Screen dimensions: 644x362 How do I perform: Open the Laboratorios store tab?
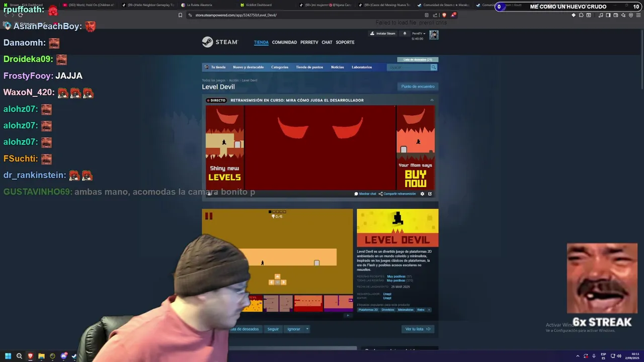[362, 67]
